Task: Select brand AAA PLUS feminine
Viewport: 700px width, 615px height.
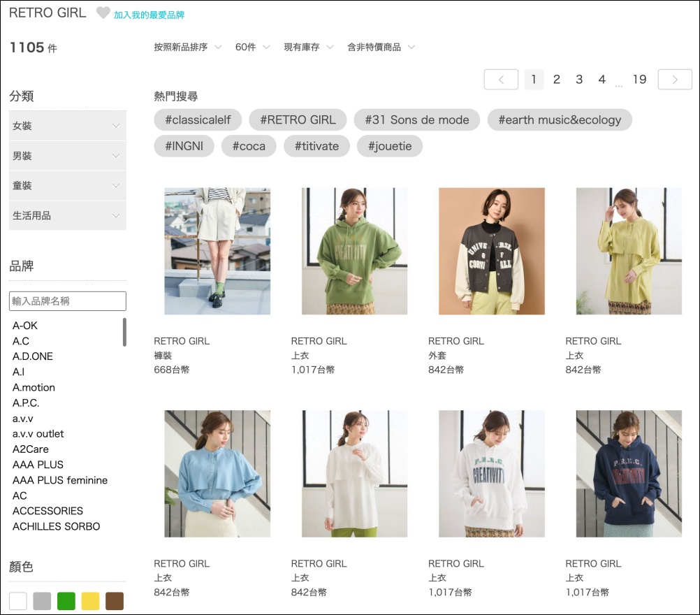Action: point(60,480)
